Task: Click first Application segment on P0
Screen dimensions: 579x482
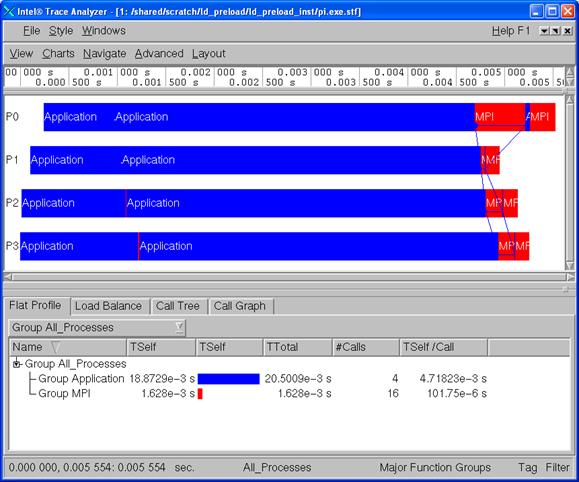Action: tap(78, 117)
